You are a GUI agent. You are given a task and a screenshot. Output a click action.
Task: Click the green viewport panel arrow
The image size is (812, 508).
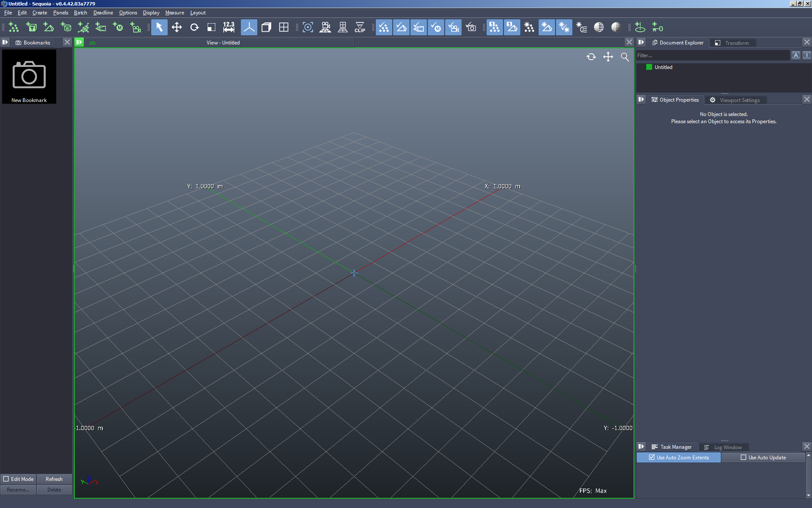coord(79,42)
